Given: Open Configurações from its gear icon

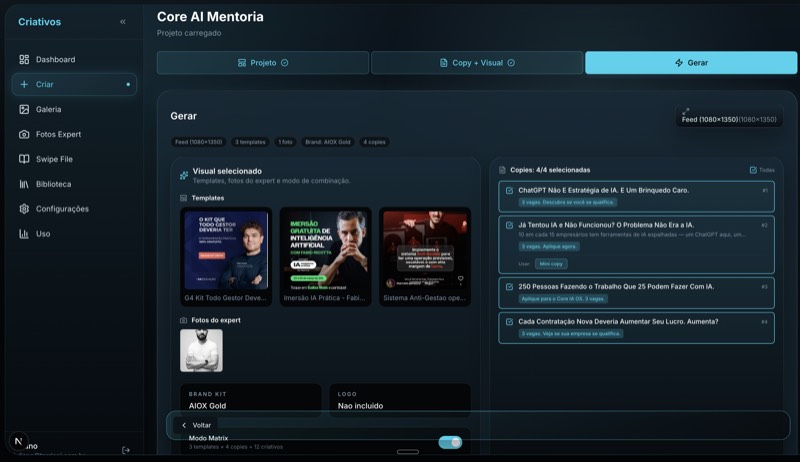Looking at the screenshot, I should pyautogui.click(x=24, y=209).
